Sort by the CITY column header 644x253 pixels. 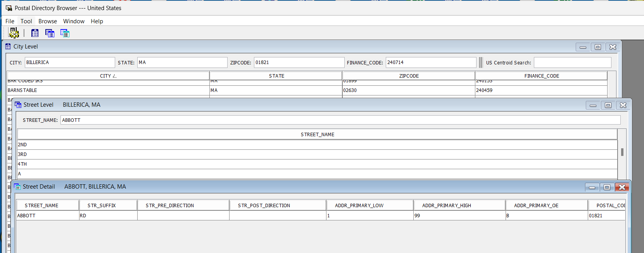[108, 76]
